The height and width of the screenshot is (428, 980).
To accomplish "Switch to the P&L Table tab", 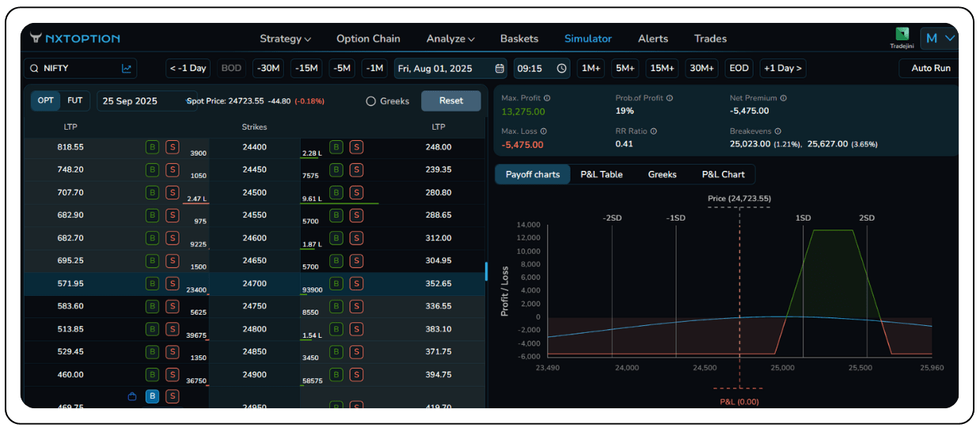I will (601, 175).
